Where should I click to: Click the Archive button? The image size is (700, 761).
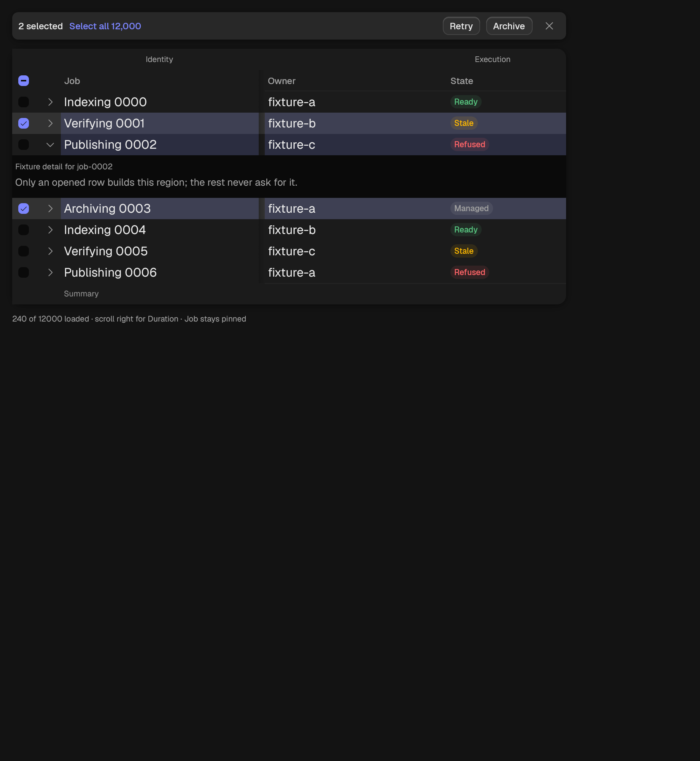point(509,26)
